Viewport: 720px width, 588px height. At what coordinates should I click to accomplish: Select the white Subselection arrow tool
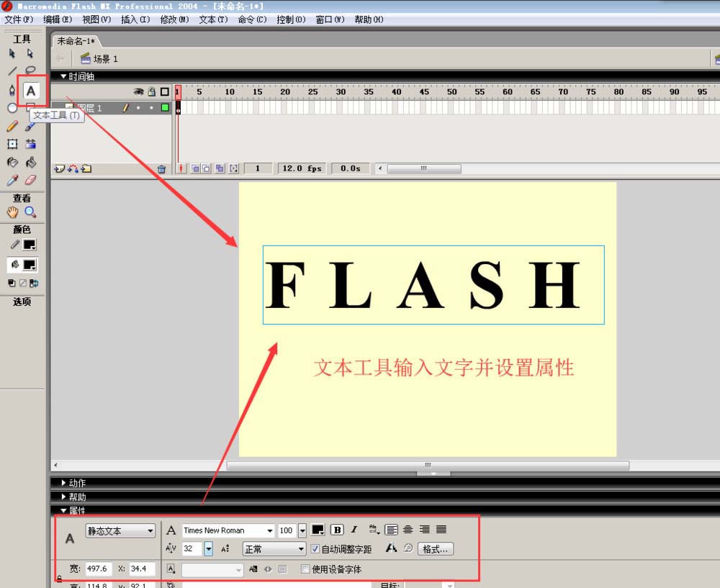coord(30,54)
